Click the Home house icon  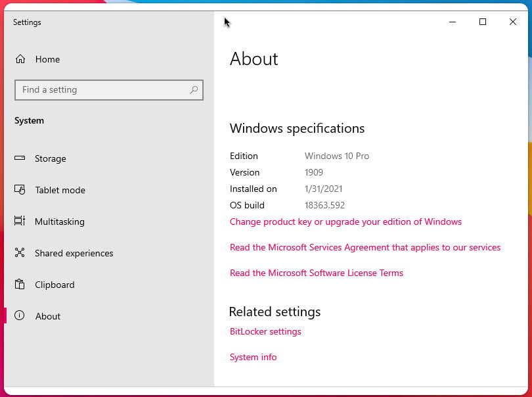[20, 59]
